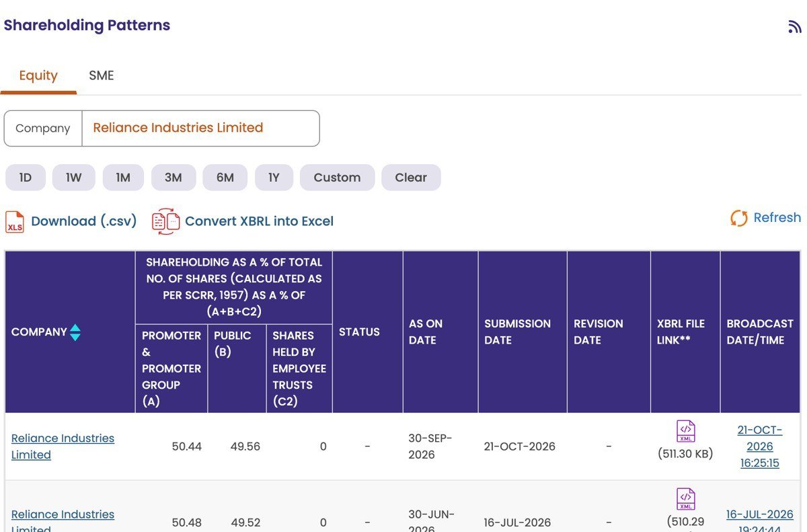
Task: Choose the Custom date range filter
Action: 337,178
